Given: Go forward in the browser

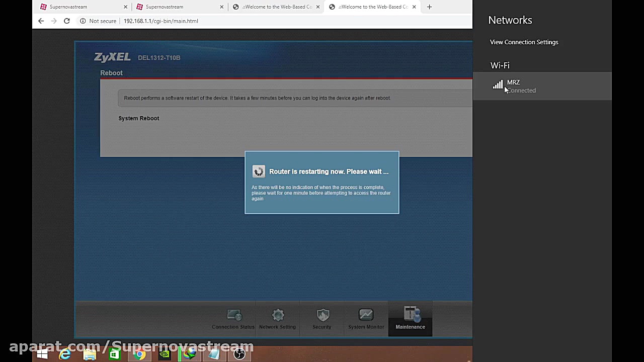Looking at the screenshot, I should click(x=54, y=21).
